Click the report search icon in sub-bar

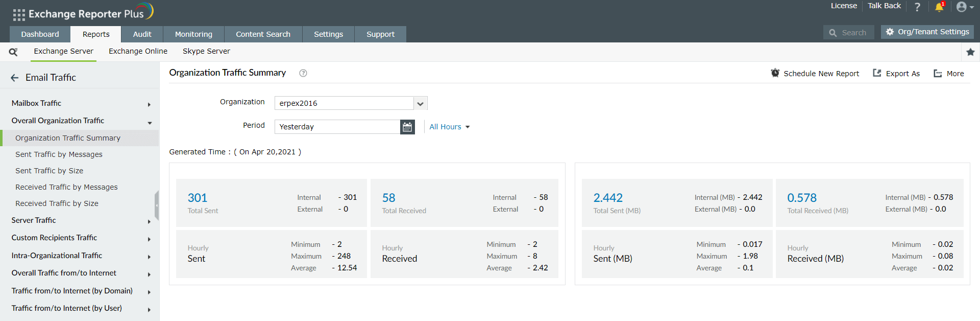13,52
